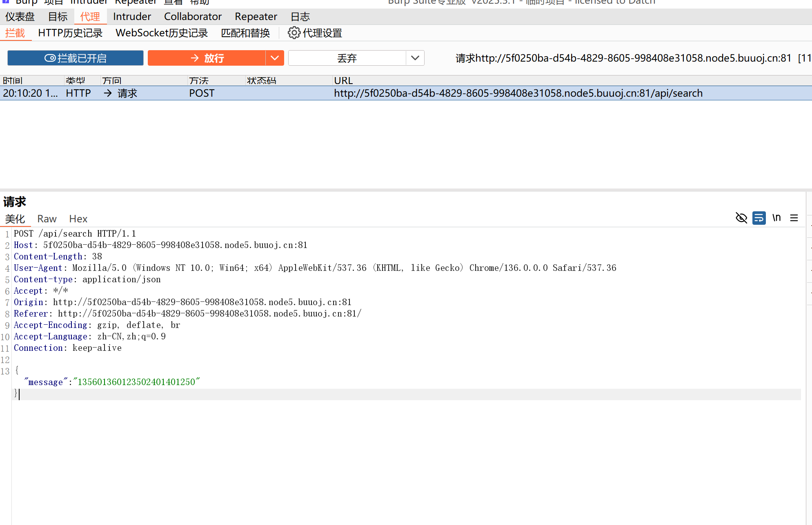Expand the forward button dropdown arrow

(x=275, y=58)
